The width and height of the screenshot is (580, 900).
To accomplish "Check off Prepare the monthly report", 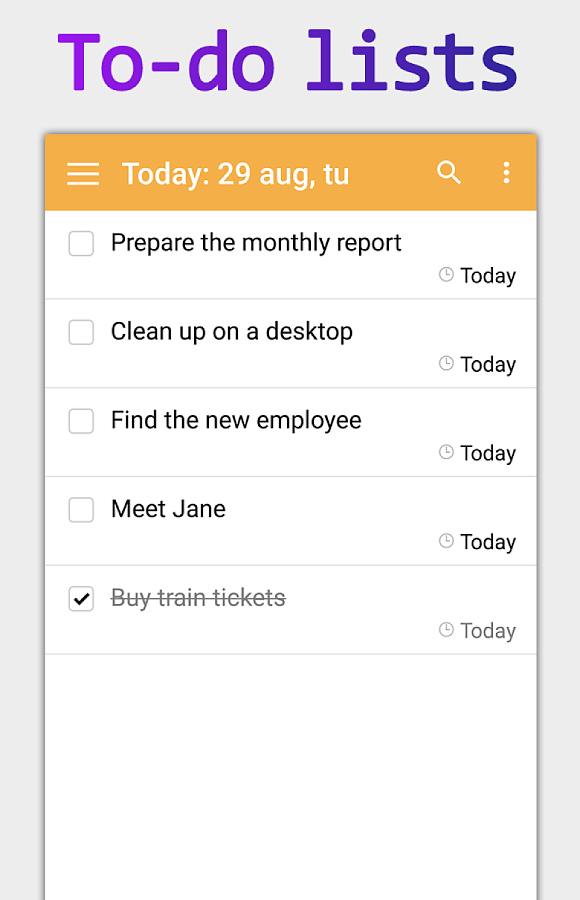I will (81, 243).
